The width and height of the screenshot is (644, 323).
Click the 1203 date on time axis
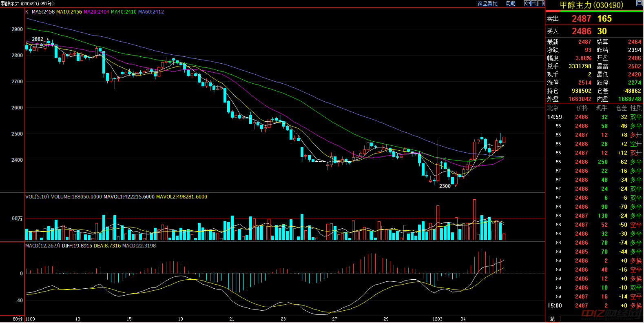point(437,319)
